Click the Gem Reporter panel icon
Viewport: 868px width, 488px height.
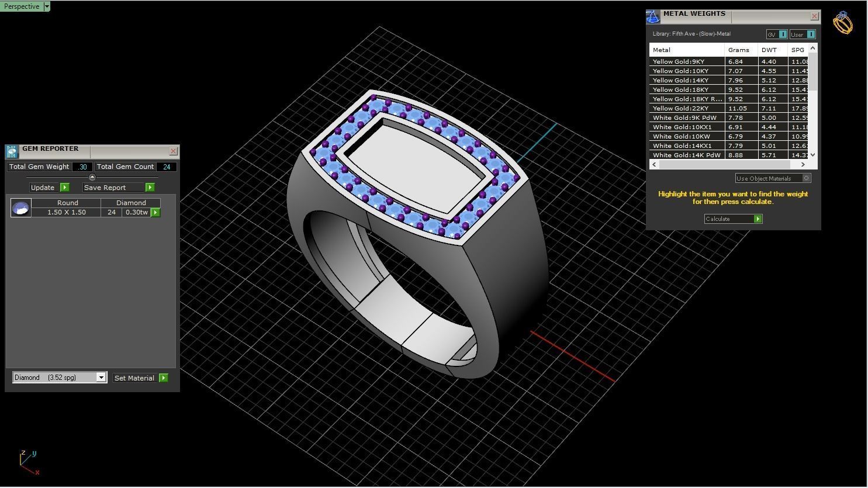(x=12, y=151)
